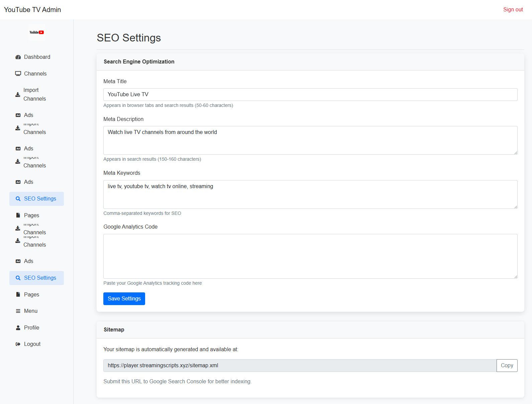Image resolution: width=532 pixels, height=404 pixels.
Task: Click the empty Google Analytics Code box
Action: click(310, 256)
